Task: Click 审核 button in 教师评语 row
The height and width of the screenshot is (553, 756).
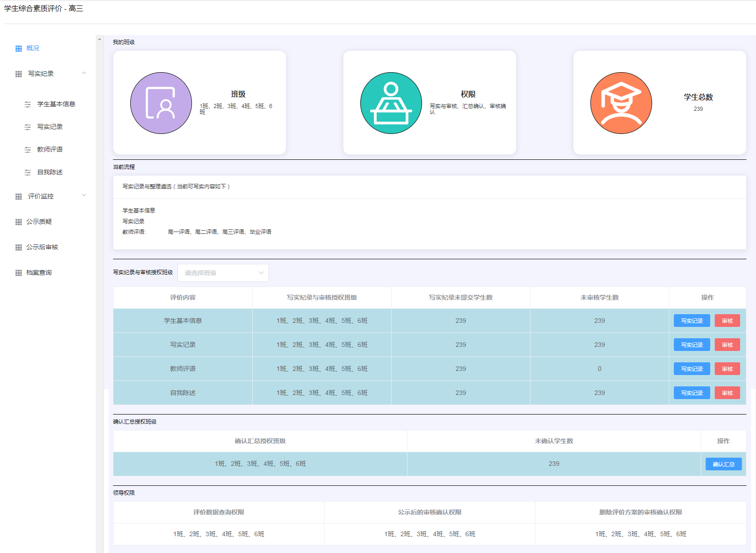Action: (727, 369)
